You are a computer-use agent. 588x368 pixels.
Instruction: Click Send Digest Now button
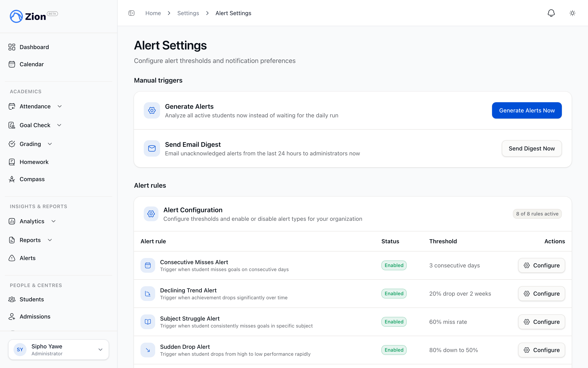[x=532, y=148]
